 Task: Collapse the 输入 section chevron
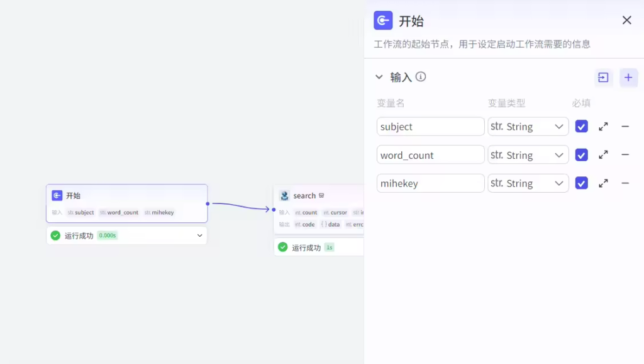pos(379,77)
